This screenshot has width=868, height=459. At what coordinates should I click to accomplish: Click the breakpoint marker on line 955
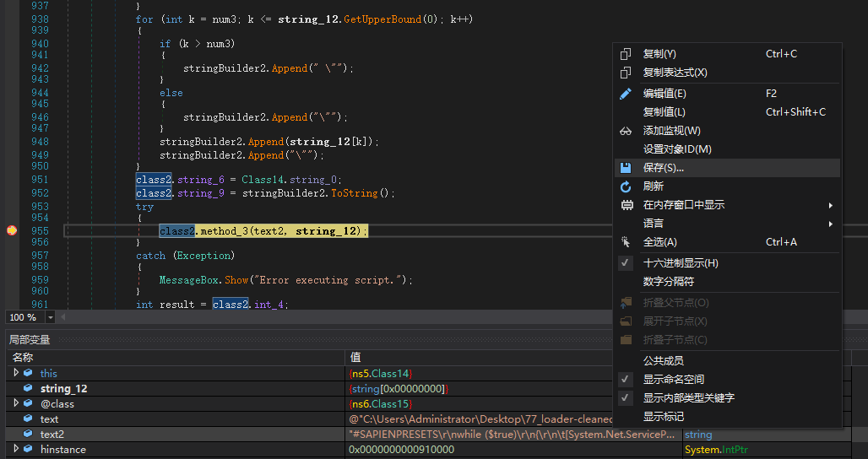click(12, 230)
